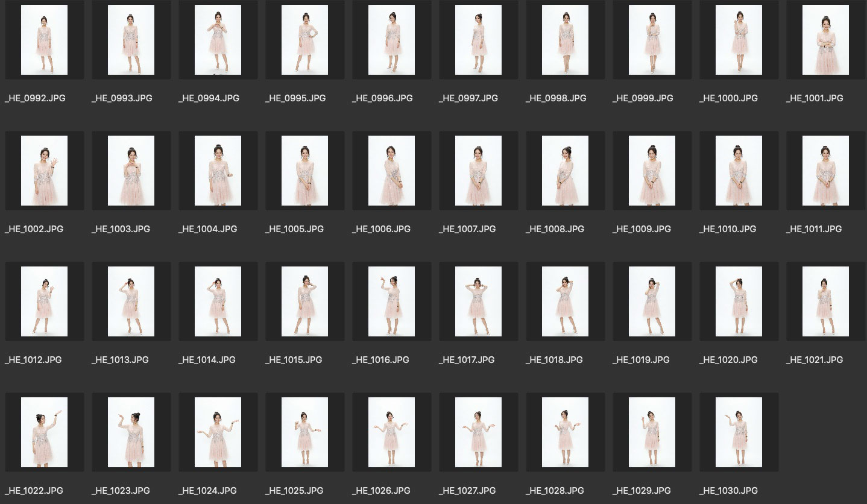The image size is (867, 504).
Task: Select the _HE_1009.JPG file name label
Action: point(643,229)
